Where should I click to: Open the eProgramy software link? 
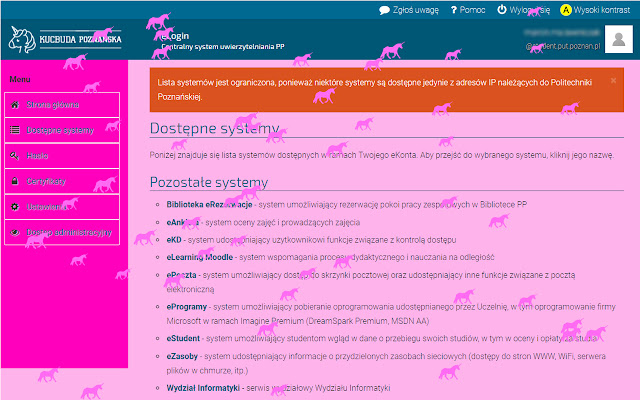pos(187,307)
